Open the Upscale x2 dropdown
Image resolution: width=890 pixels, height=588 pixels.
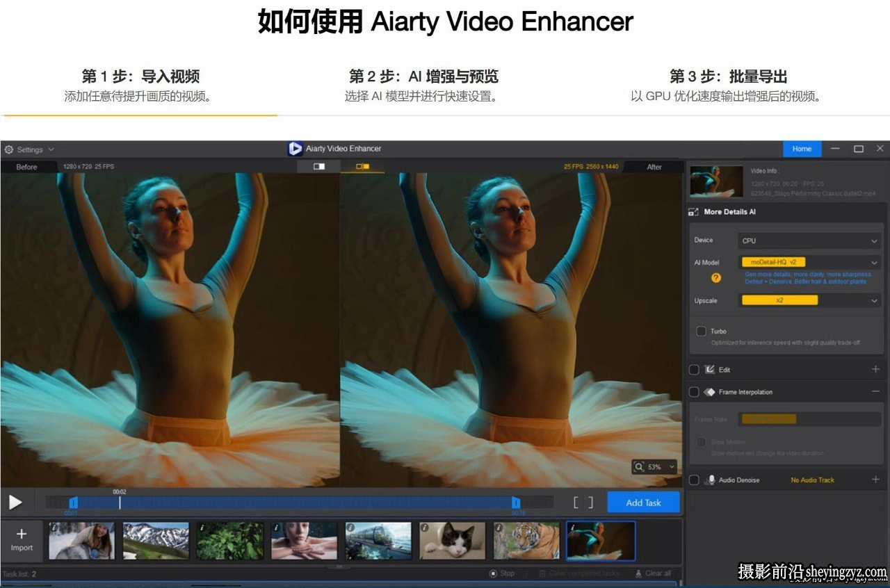[809, 301]
